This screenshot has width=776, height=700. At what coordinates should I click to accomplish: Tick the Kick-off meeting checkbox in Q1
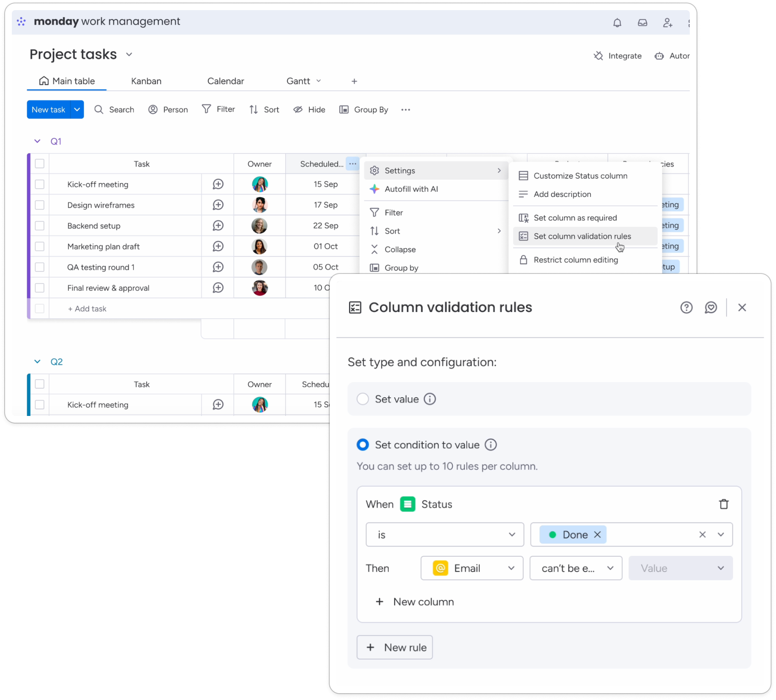point(40,184)
